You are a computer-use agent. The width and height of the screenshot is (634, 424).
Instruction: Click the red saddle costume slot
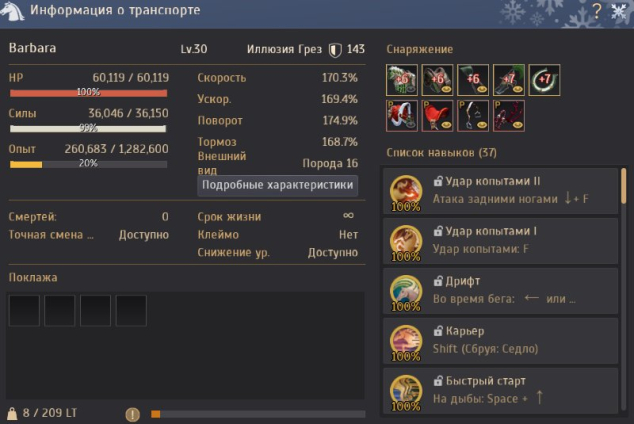coord(437,116)
